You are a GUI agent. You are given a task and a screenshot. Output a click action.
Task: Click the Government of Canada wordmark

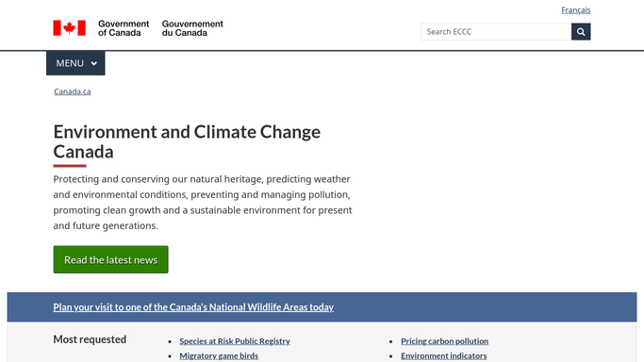(x=124, y=28)
